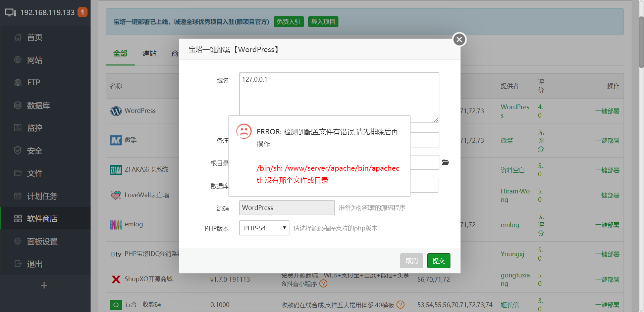Click the 取消 cancel button

(412, 261)
